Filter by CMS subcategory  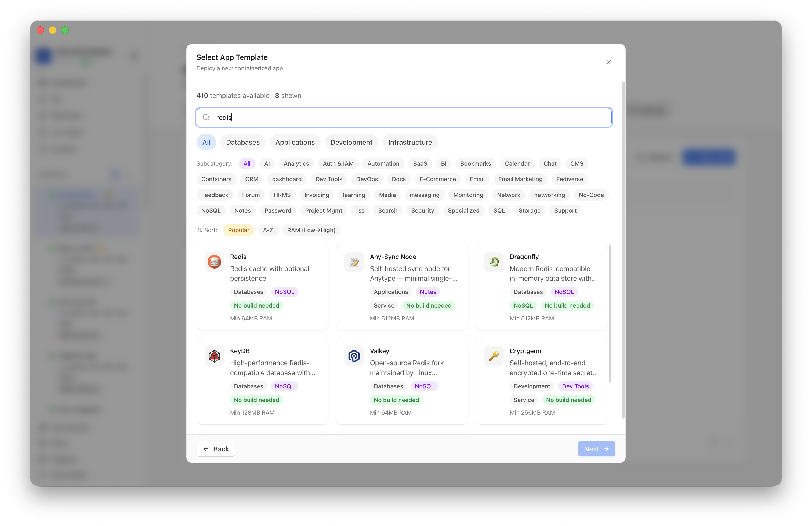click(x=577, y=163)
